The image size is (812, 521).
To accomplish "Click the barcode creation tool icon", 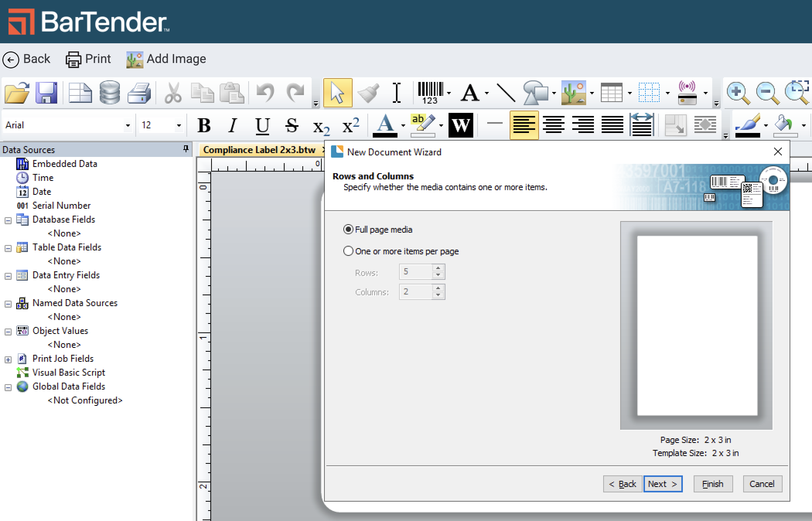I will pos(430,93).
